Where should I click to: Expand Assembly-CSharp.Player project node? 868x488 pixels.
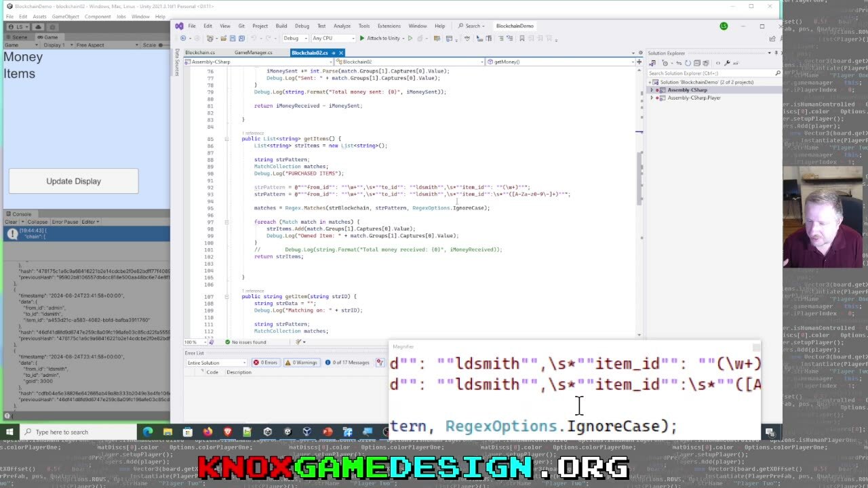tap(652, 98)
